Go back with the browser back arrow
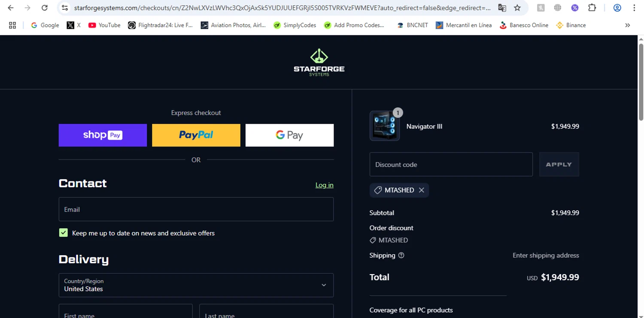 point(11,8)
